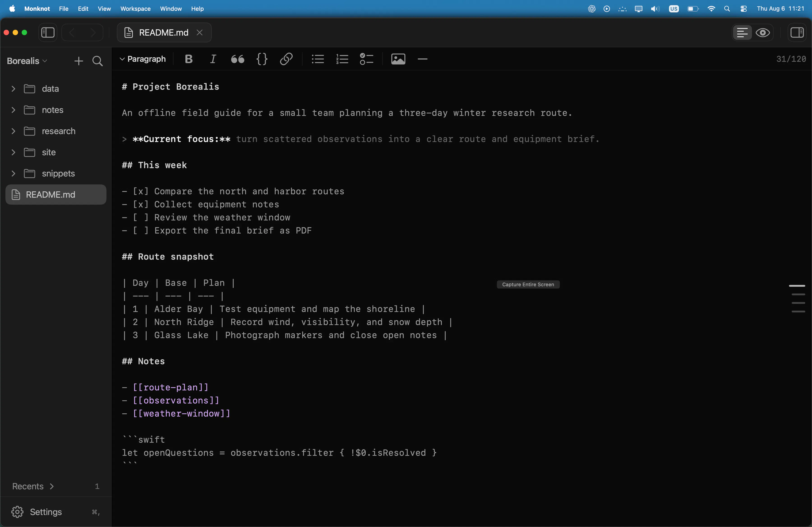812x527 pixels.
Task: Check Review the weather window task
Action: (141, 218)
